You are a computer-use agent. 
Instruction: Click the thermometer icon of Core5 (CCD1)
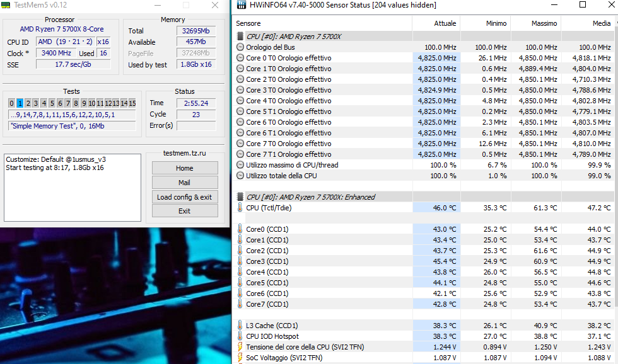240,282
